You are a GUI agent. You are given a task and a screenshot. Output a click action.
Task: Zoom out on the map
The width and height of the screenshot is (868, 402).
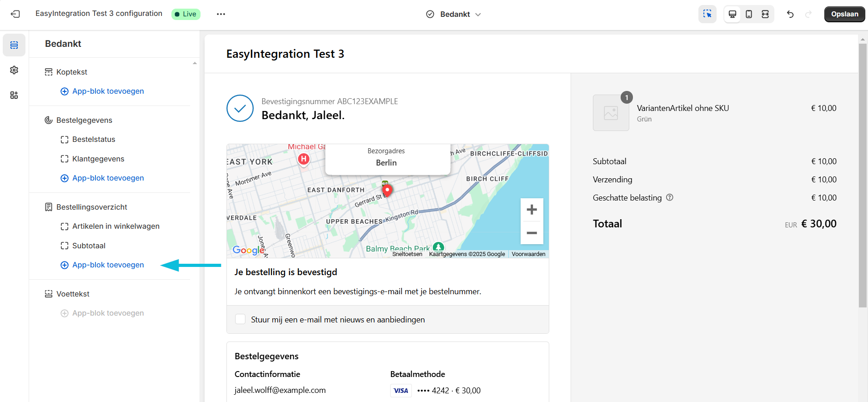(532, 233)
